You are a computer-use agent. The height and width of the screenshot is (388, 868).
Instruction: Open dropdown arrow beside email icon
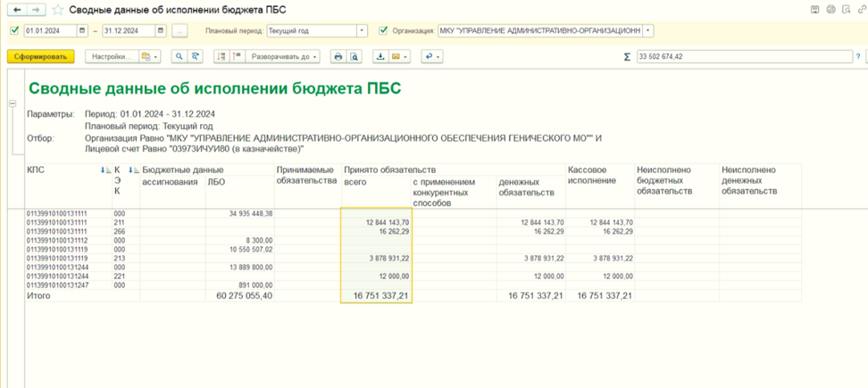(406, 56)
